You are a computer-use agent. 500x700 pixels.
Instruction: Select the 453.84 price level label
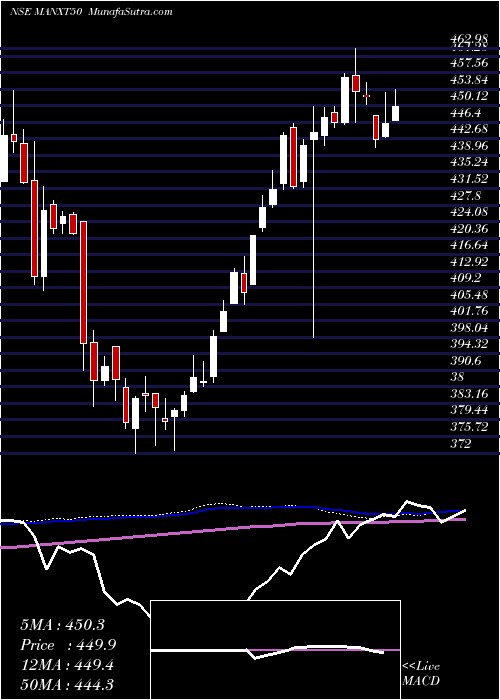(x=468, y=80)
